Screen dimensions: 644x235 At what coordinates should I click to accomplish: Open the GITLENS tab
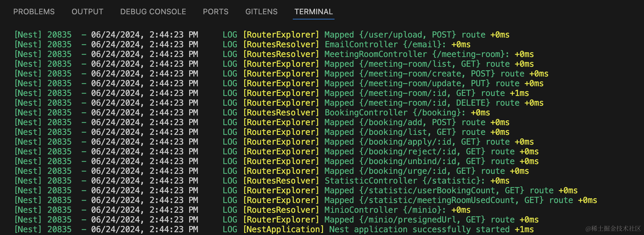tap(261, 12)
